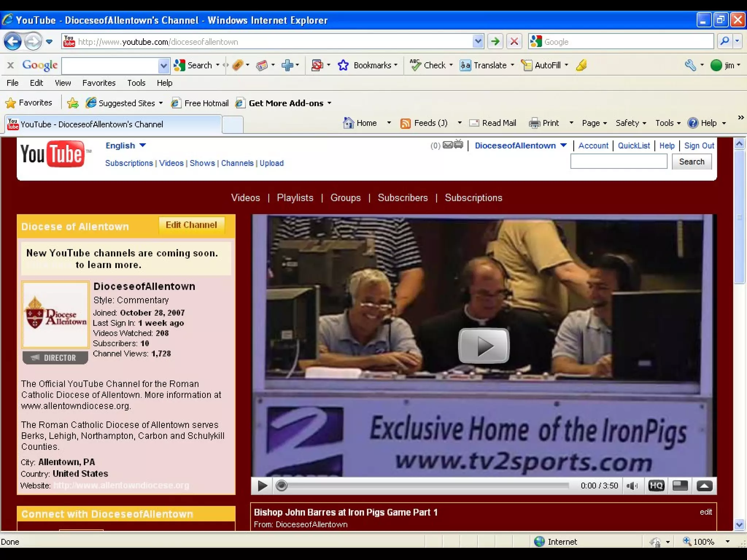Click the IE Back navigation arrow
747x560 pixels.
[x=13, y=42]
